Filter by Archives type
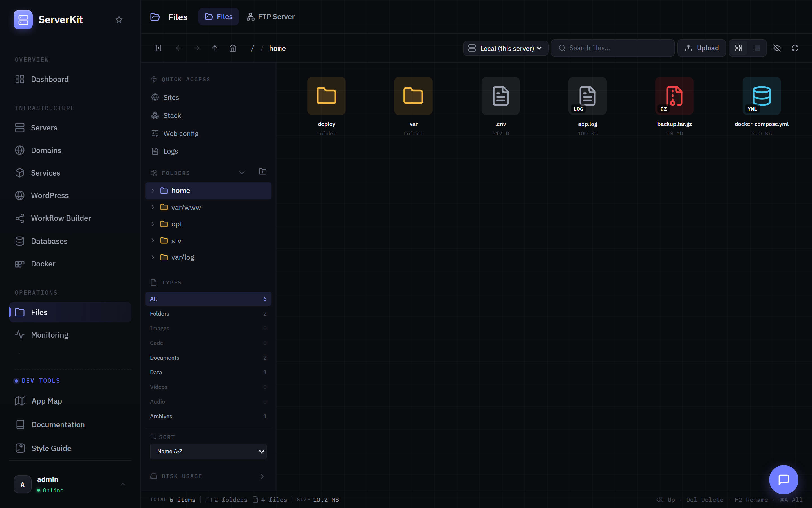812x508 pixels. coord(208,416)
